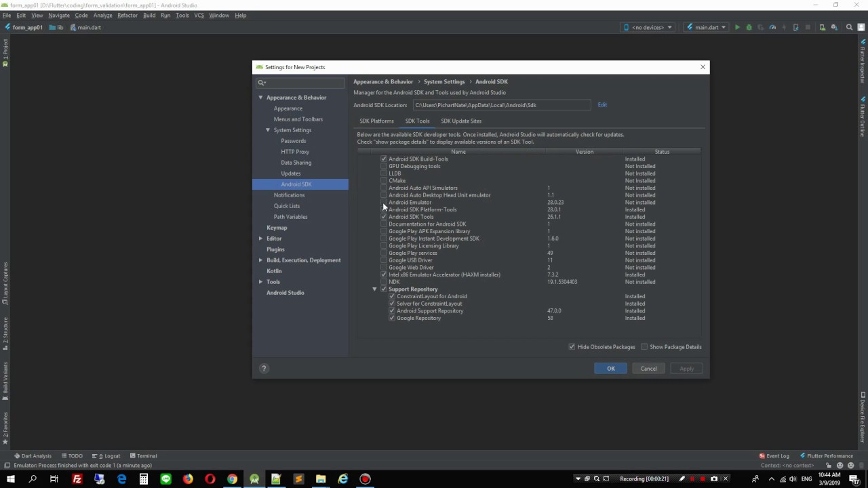Switch to SDK Platforms tab
The height and width of the screenshot is (488, 868).
[x=376, y=121]
